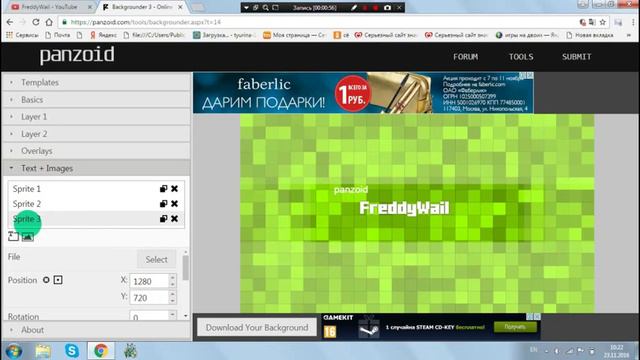640x360 pixels.
Task: Expand the About section
Action: coord(96,330)
